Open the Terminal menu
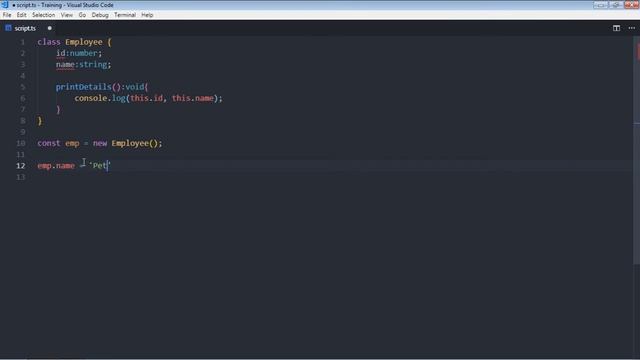640x360 pixels. coord(124,15)
